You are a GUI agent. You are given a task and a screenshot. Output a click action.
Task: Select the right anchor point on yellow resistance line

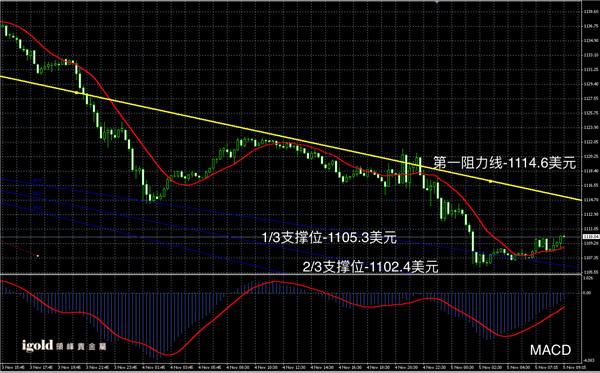pyautogui.click(x=491, y=181)
